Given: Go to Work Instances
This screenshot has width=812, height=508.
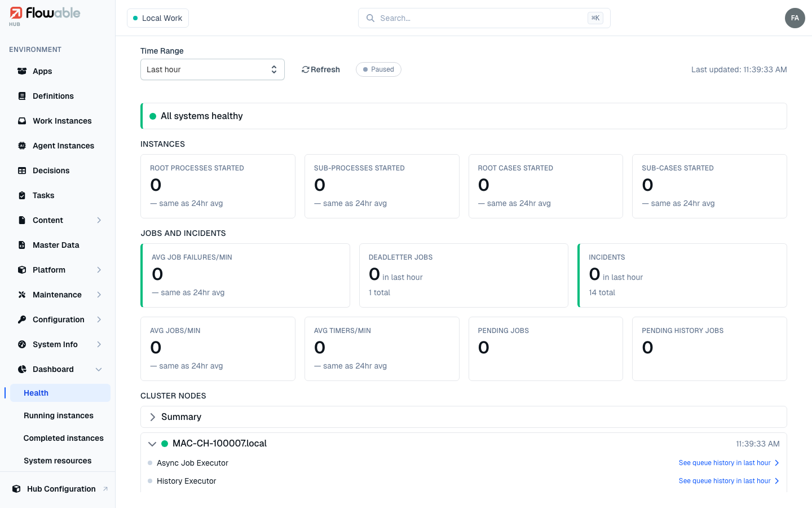Looking at the screenshot, I should [x=60, y=121].
